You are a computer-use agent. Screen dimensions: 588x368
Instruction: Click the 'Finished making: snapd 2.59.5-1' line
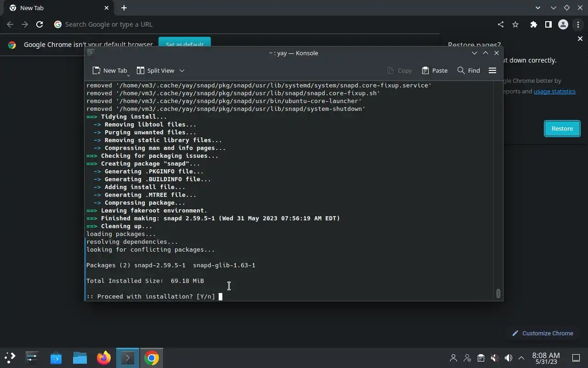213,218
